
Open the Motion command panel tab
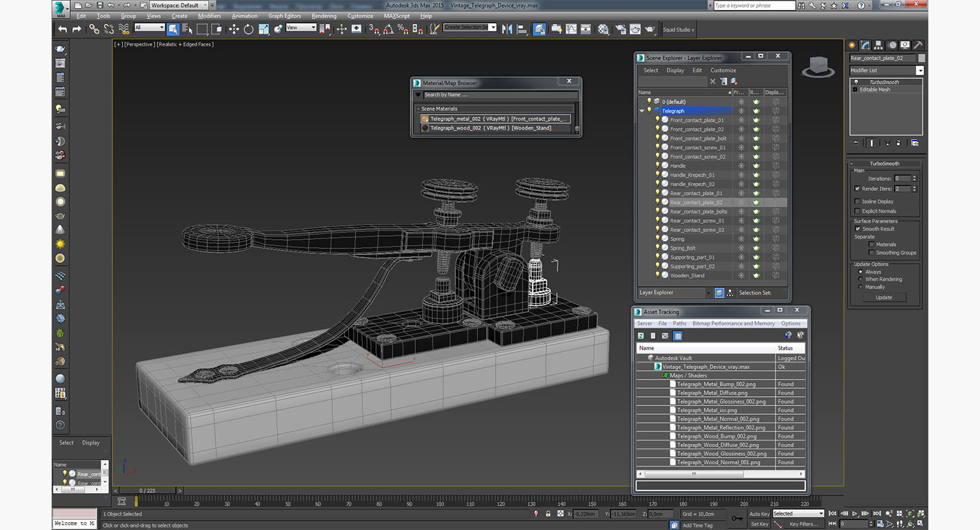point(892,45)
